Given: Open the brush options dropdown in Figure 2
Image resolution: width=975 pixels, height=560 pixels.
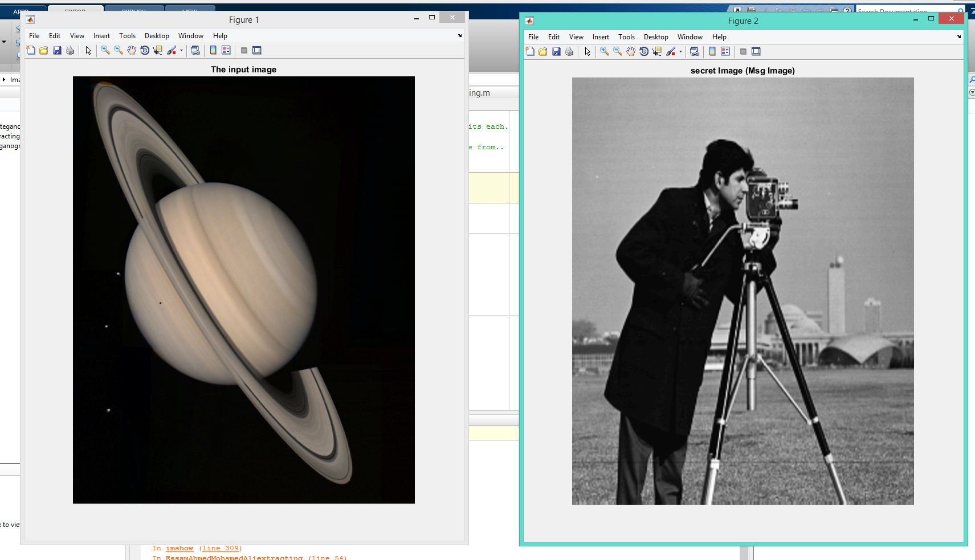Looking at the screenshot, I should [x=680, y=51].
